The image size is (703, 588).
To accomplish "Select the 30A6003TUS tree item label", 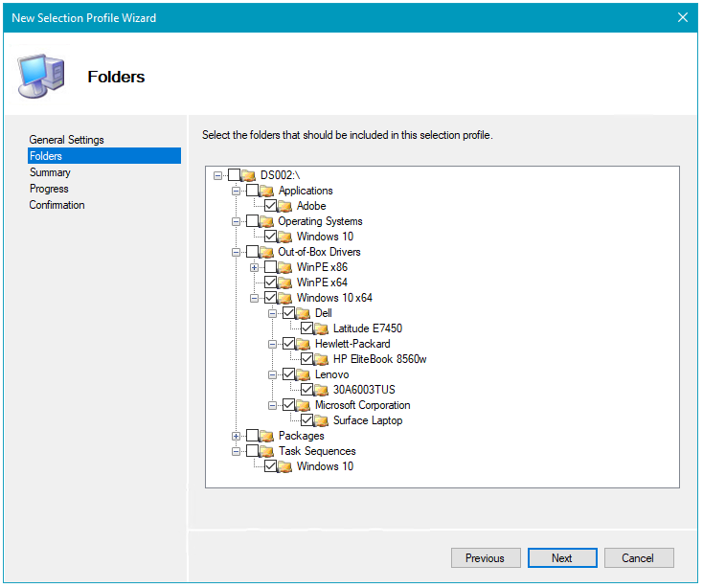I will (364, 390).
